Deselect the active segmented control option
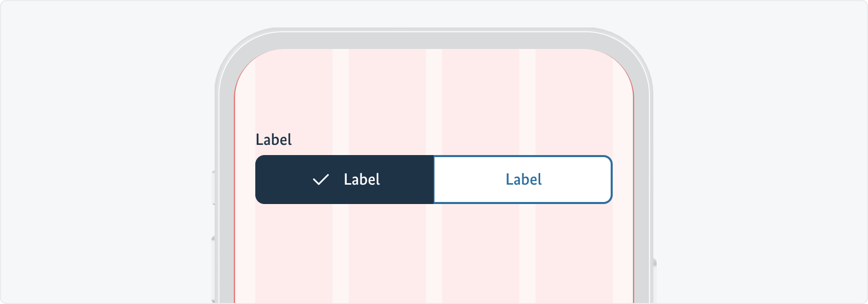Image resolution: width=868 pixels, height=304 pixels. coord(345,180)
